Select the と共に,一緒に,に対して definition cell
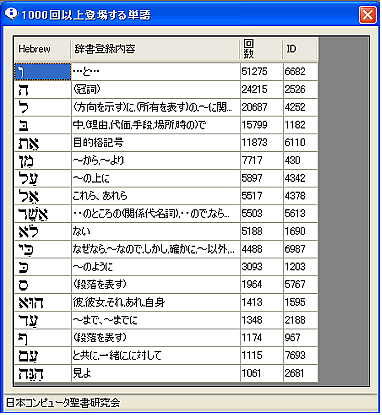The image size is (382, 415). pyautogui.click(x=156, y=356)
